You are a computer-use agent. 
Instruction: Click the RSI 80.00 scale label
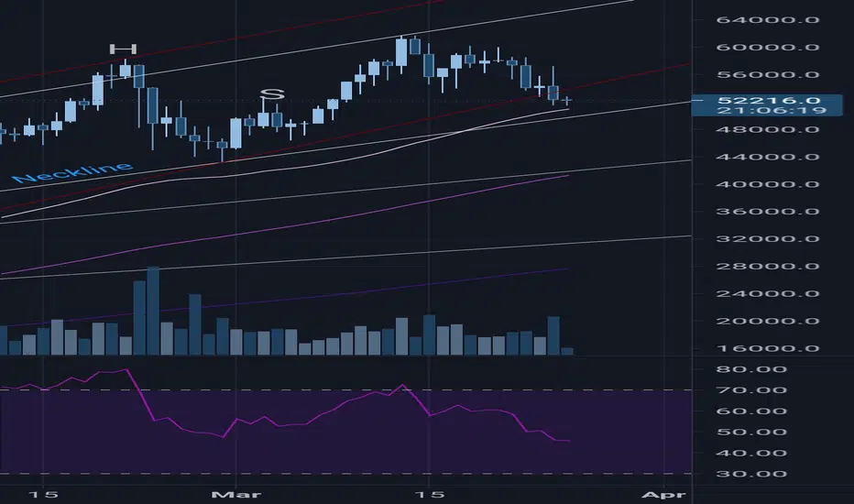pyautogui.click(x=751, y=369)
